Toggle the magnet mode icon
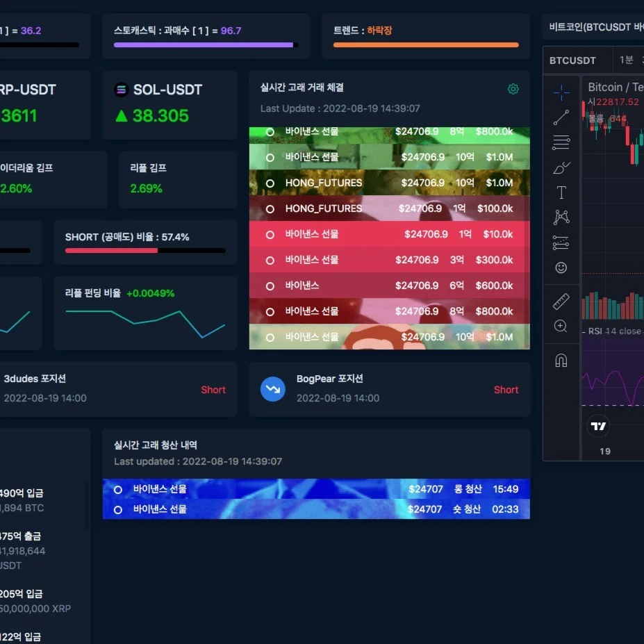Image resolution: width=644 pixels, height=644 pixels. click(561, 360)
